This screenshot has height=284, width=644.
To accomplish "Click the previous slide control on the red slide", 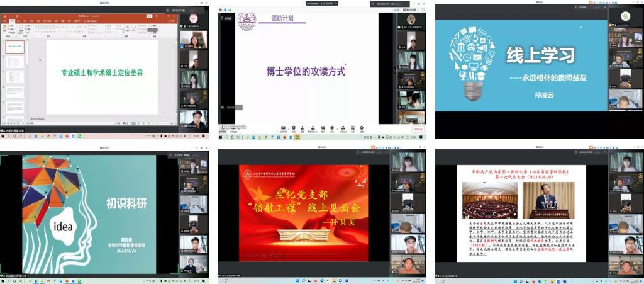I will click(250, 256).
